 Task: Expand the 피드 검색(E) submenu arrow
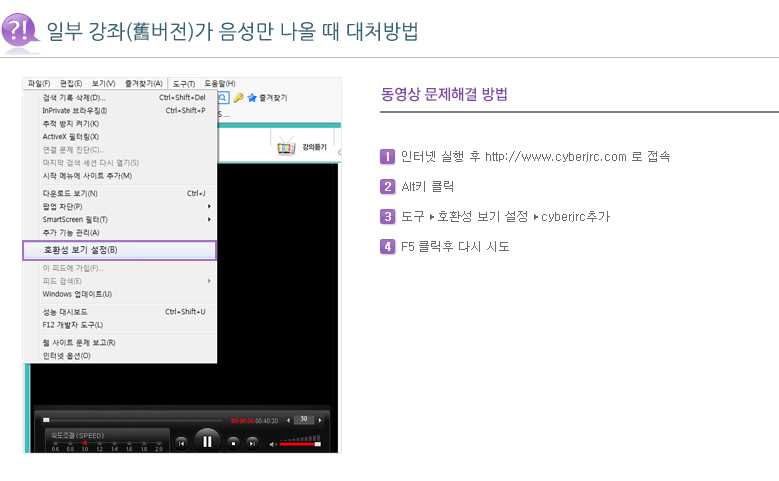pyautogui.click(x=209, y=281)
